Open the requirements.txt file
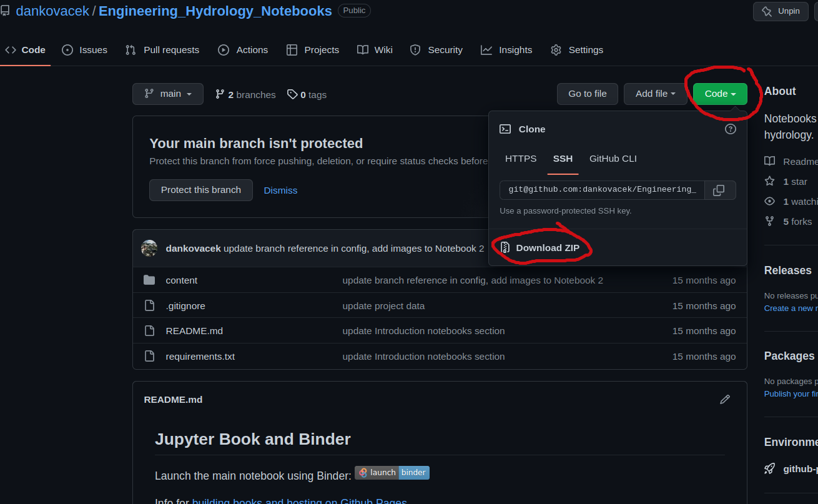The height and width of the screenshot is (504, 818). pyautogui.click(x=200, y=357)
